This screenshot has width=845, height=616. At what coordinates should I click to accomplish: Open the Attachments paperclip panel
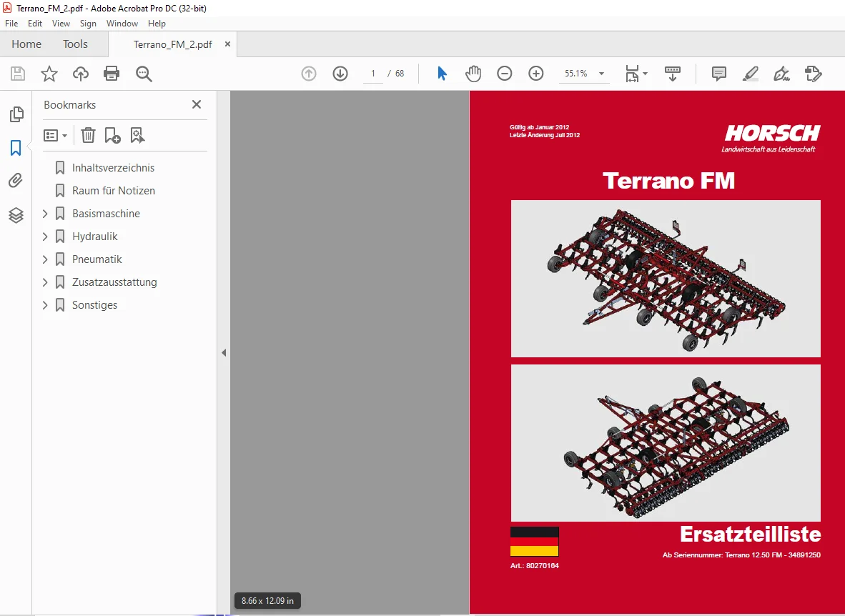(x=16, y=180)
